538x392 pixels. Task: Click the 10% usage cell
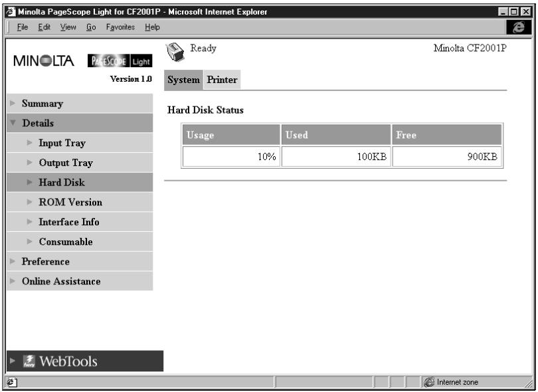231,157
